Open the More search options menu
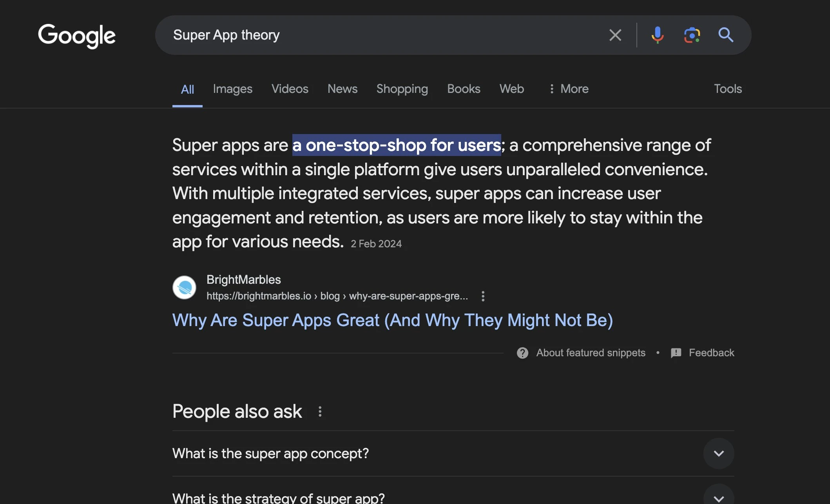 click(x=567, y=88)
